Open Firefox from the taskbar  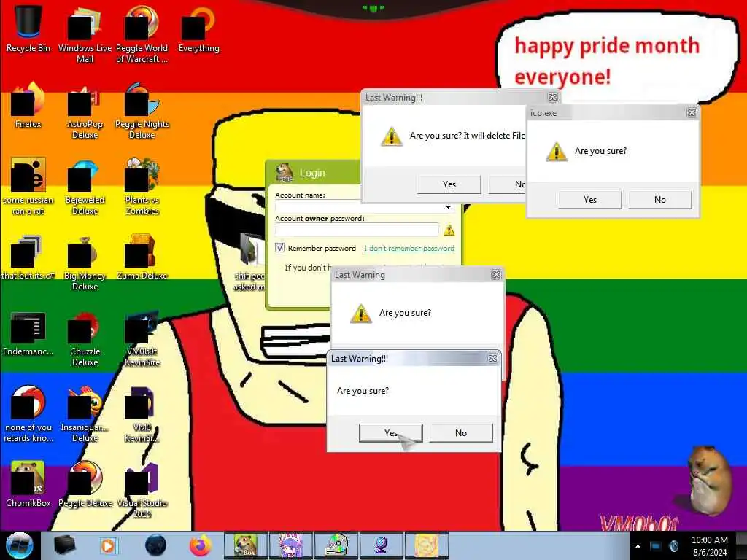[201, 545]
